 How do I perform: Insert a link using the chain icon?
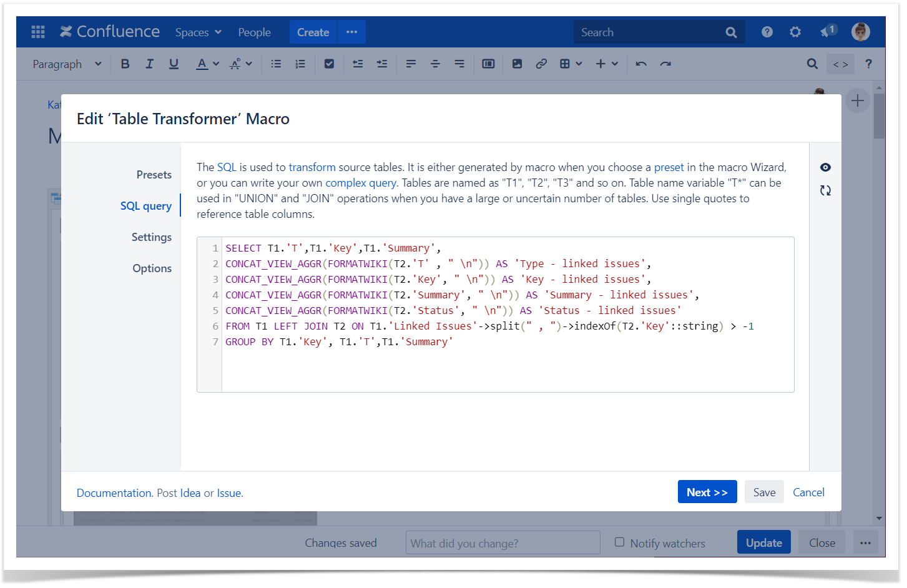coord(541,64)
